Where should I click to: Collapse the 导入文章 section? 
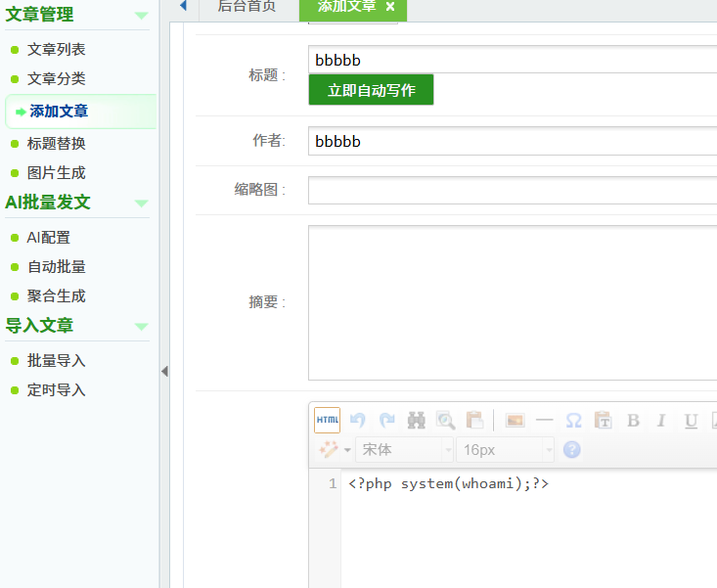(141, 327)
